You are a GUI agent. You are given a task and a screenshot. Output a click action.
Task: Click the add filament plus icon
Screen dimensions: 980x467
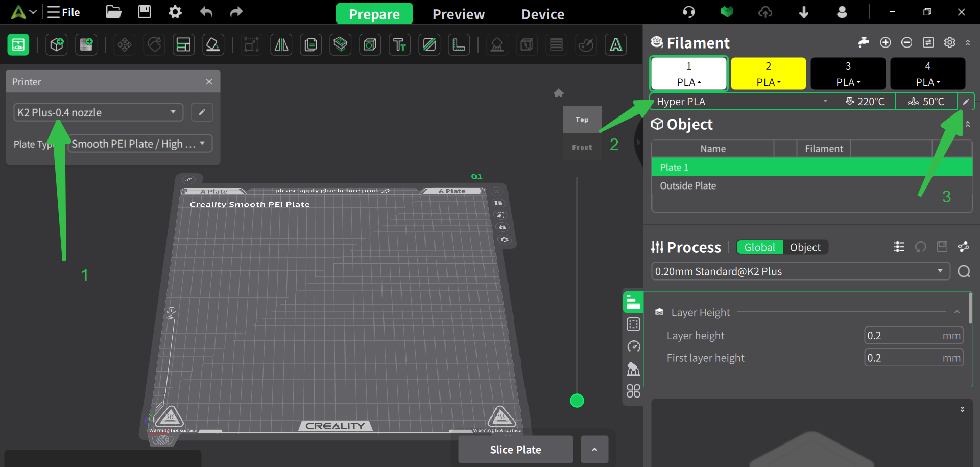pyautogui.click(x=885, y=42)
